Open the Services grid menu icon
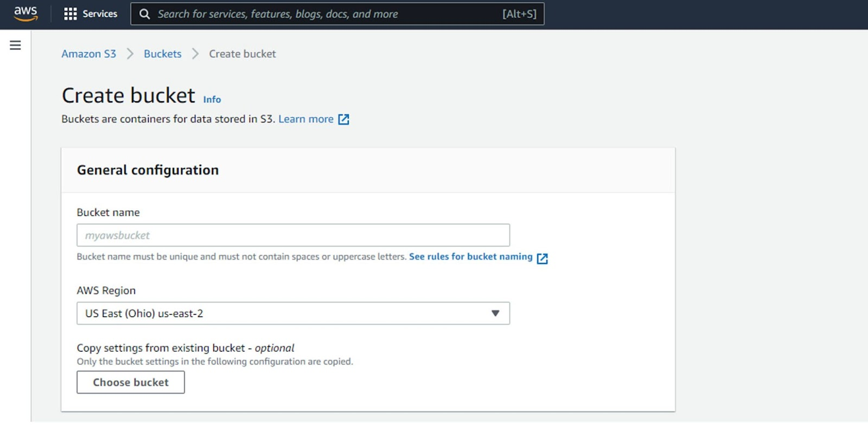 (70, 14)
